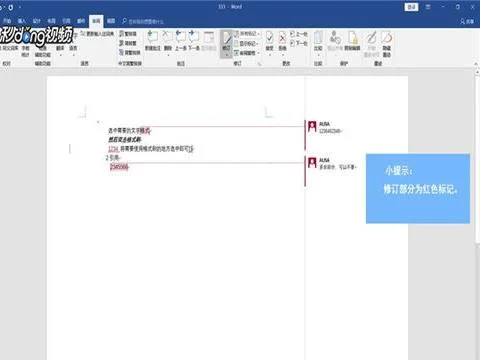This screenshot has width=480, height=360.
Task: Toggle Show Comments button
Action: tap(209, 41)
